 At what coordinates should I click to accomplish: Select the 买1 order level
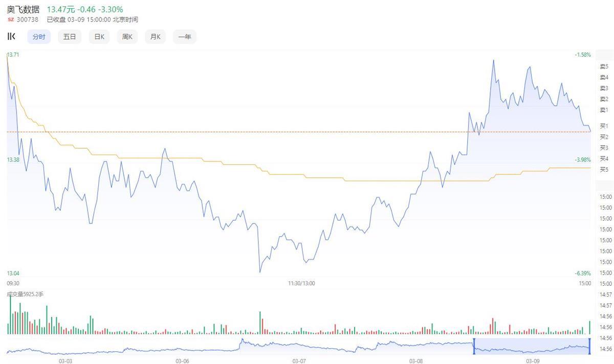[x=604, y=126]
